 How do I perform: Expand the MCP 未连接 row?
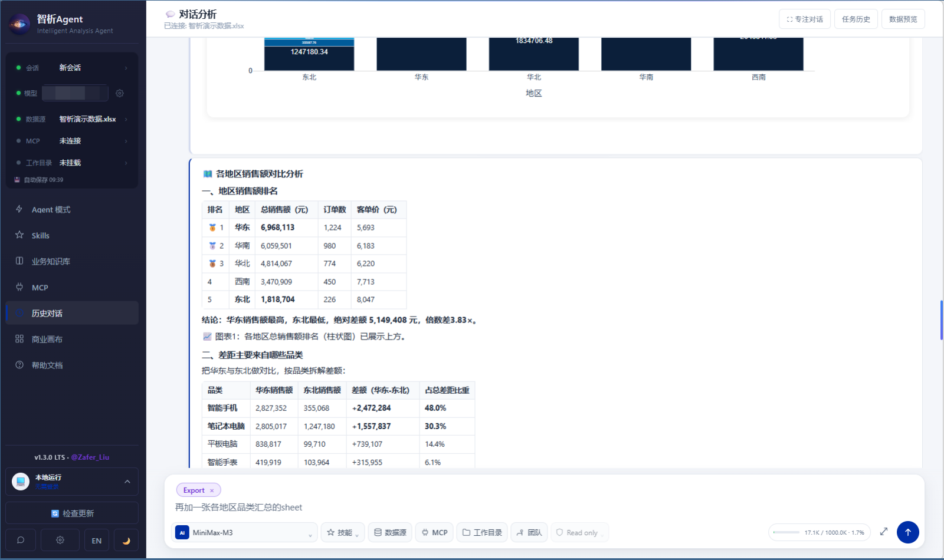point(72,141)
